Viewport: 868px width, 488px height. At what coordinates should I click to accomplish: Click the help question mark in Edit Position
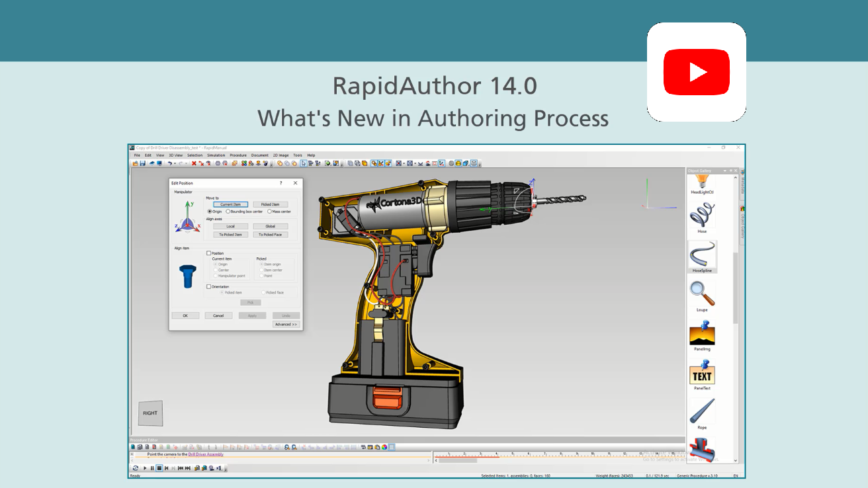tap(281, 183)
